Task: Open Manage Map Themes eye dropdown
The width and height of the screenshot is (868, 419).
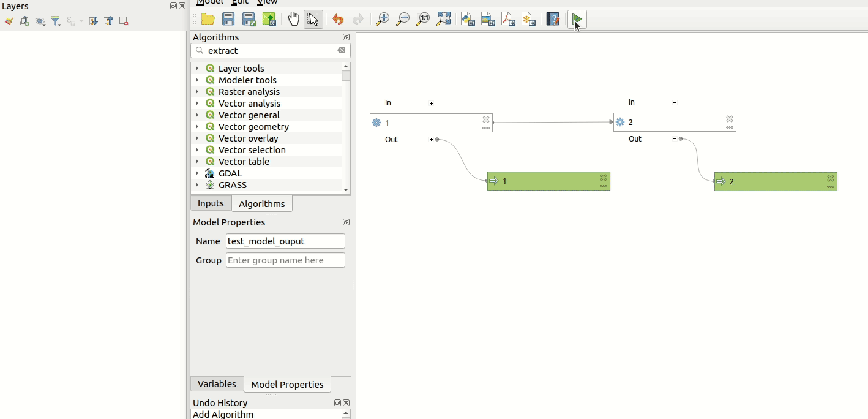Action: (40, 21)
